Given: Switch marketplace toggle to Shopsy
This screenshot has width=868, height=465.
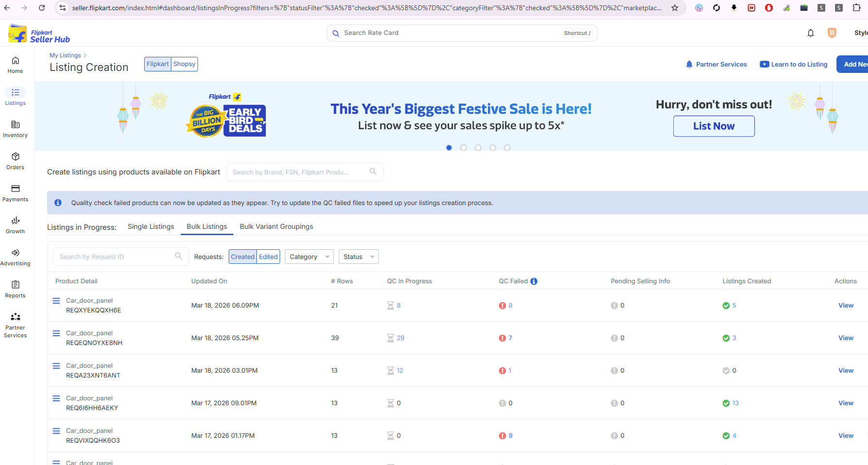Looking at the screenshot, I should point(184,64).
